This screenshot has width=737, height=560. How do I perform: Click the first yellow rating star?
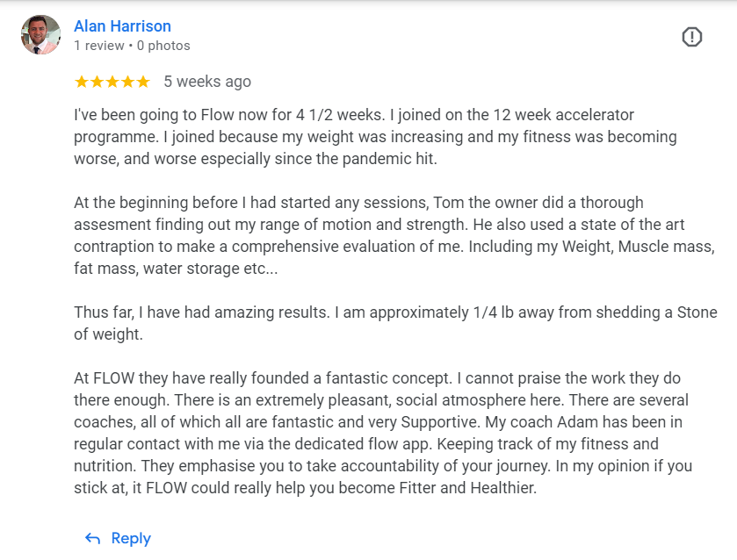[82, 82]
